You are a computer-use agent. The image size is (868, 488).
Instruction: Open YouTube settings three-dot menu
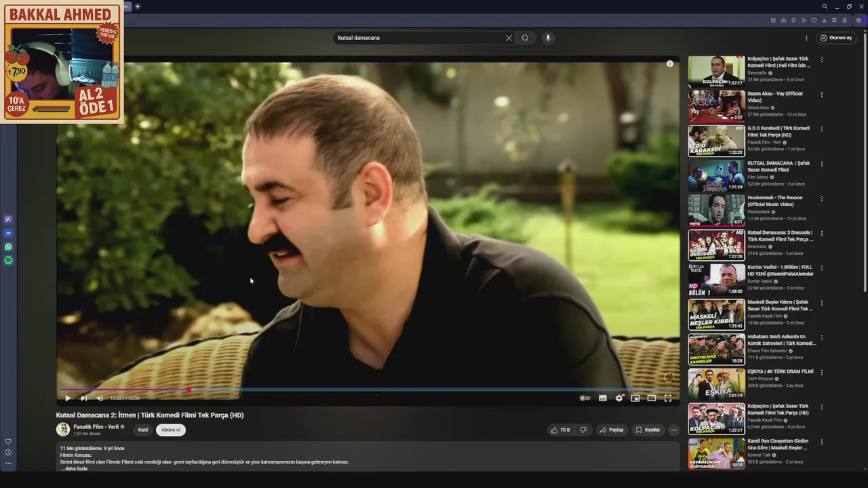tap(806, 38)
